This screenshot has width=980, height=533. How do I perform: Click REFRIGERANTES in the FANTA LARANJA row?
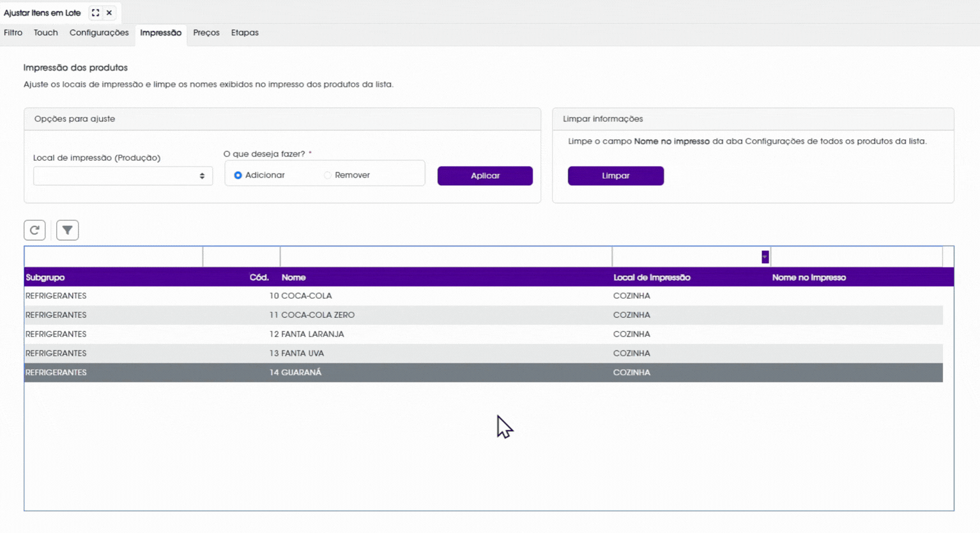click(56, 334)
